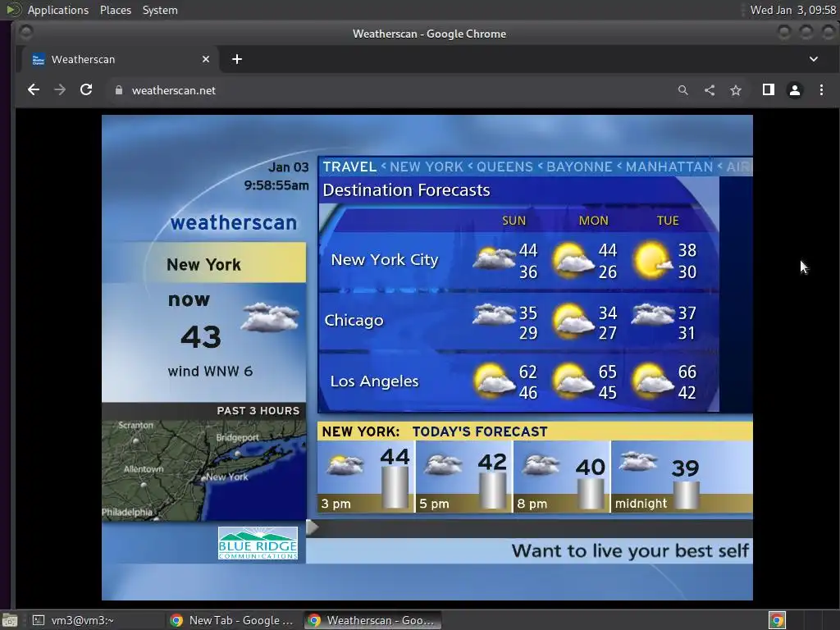This screenshot has height=630, width=840.
Task: Click the browser back arrow
Action: 33,90
